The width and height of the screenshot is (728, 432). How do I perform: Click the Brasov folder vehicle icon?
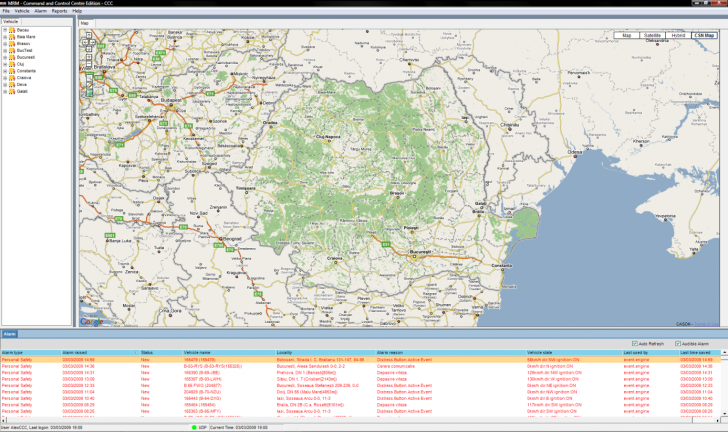point(12,44)
